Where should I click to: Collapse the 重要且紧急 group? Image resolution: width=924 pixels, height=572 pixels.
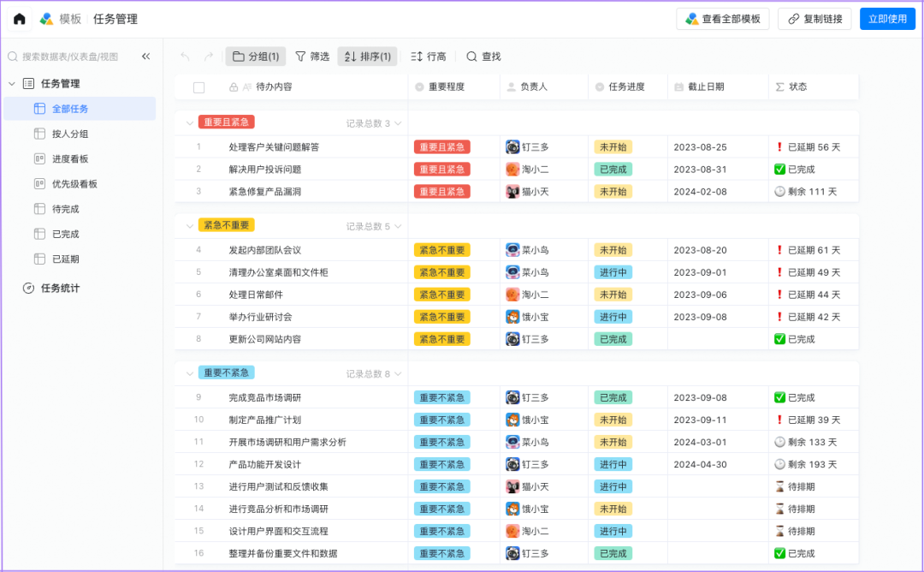190,122
